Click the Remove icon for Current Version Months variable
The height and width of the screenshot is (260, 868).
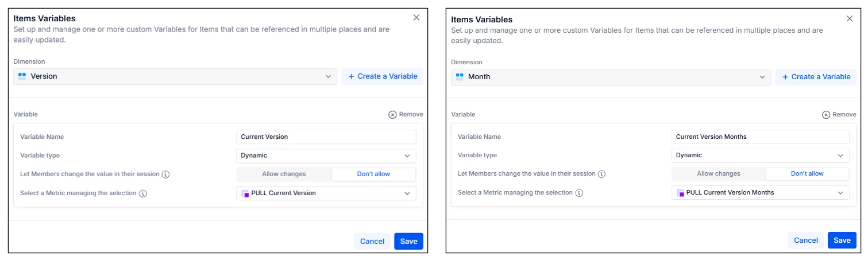[826, 115]
